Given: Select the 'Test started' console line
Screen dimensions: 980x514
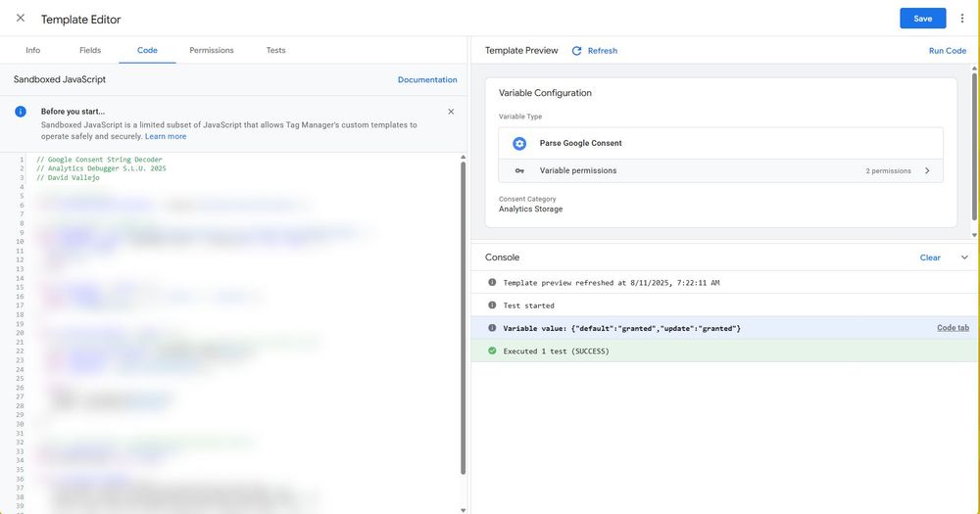Looking at the screenshot, I should pos(725,305).
